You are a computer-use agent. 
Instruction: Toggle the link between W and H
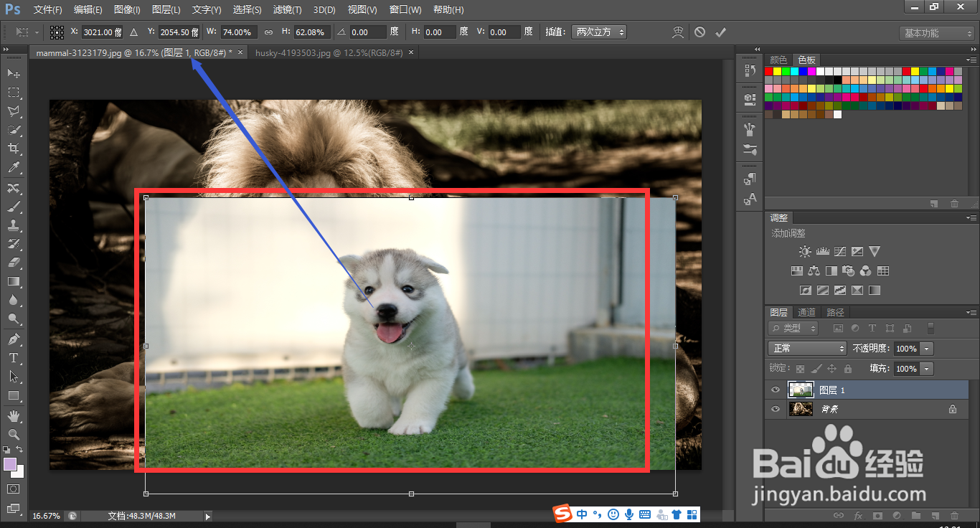(x=268, y=32)
